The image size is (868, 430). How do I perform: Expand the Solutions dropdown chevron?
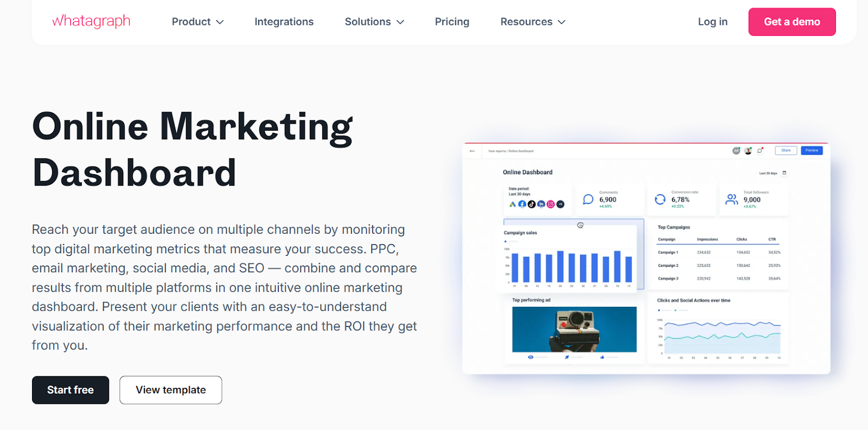point(400,22)
